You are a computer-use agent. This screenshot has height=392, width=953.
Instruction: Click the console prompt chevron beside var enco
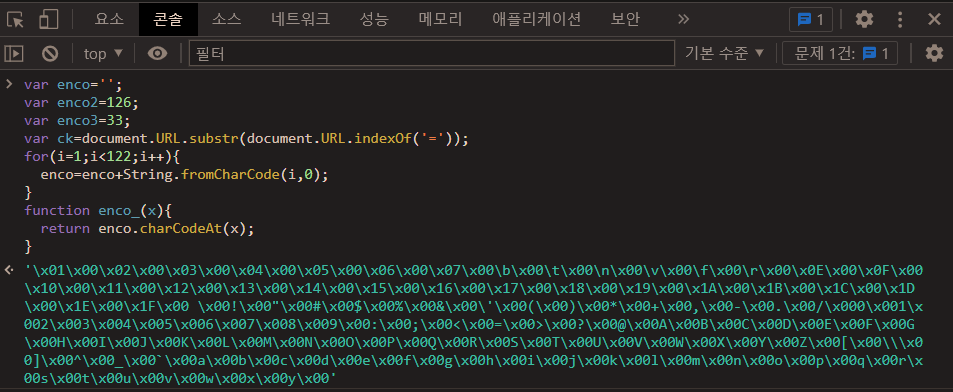tap(9, 84)
